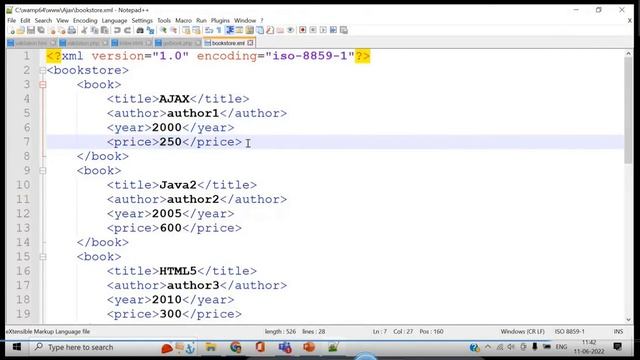Click Windows (CR LF) in status bar
Screen dimensions: 640x360
tap(522, 331)
